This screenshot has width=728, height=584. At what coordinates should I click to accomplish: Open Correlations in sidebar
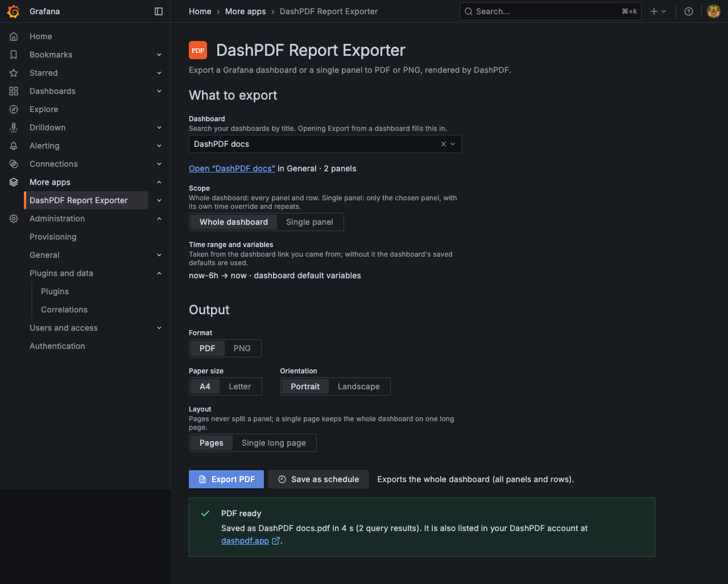point(64,310)
